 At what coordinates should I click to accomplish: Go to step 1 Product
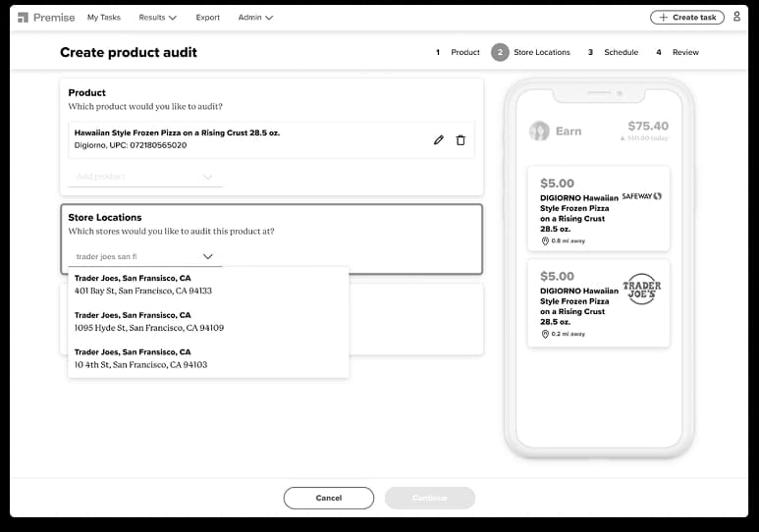458,52
